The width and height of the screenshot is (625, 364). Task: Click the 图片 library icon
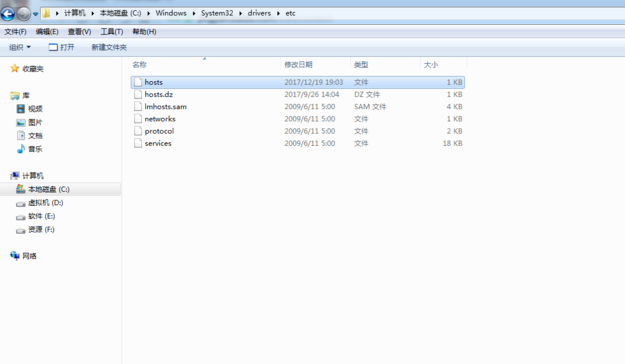click(21, 122)
